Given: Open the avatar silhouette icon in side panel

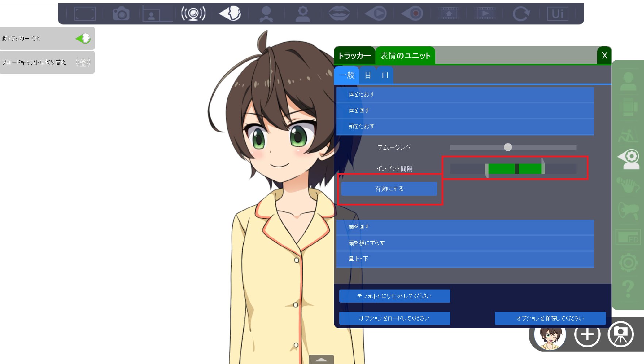Looking at the screenshot, I should 628,81.
